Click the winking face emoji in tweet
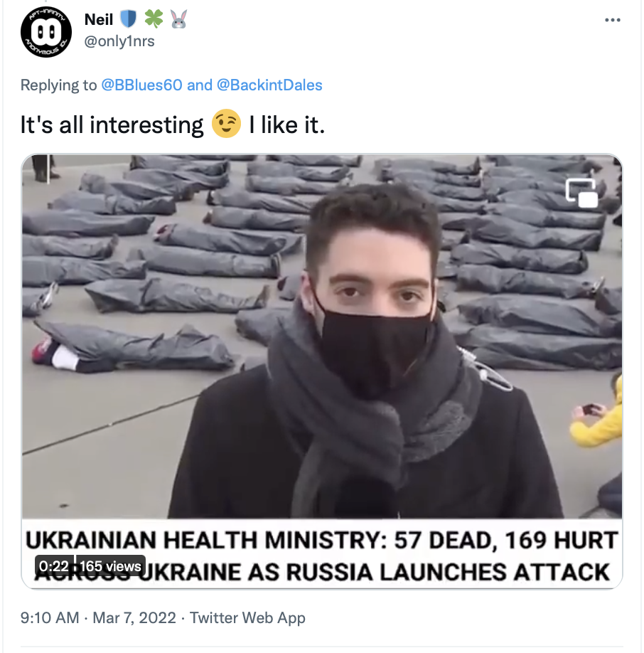644x653 pixels. point(226,124)
